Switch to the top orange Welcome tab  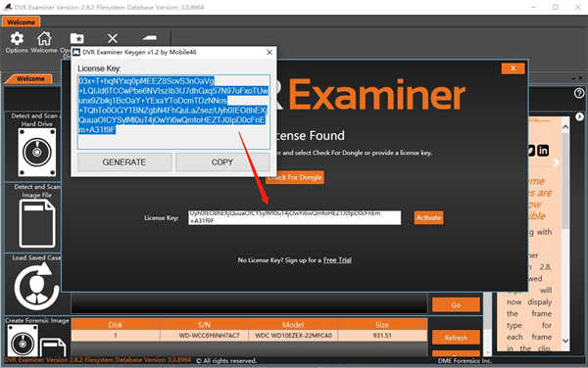[x=21, y=23]
